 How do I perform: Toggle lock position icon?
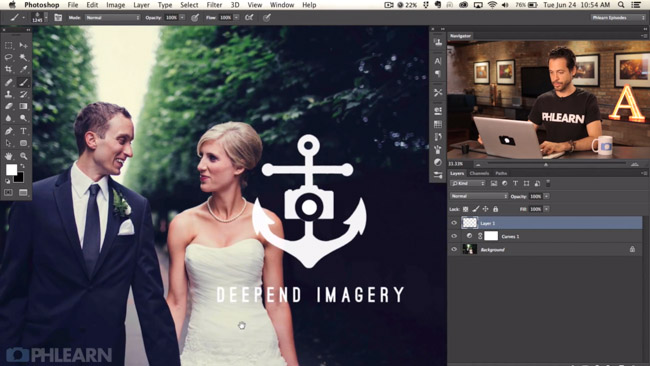[485, 209]
